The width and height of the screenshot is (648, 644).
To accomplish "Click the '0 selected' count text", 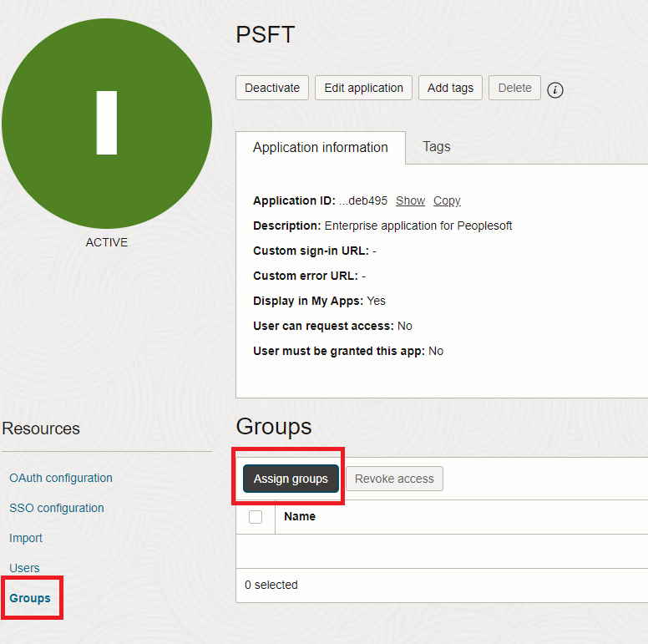I will (x=271, y=585).
